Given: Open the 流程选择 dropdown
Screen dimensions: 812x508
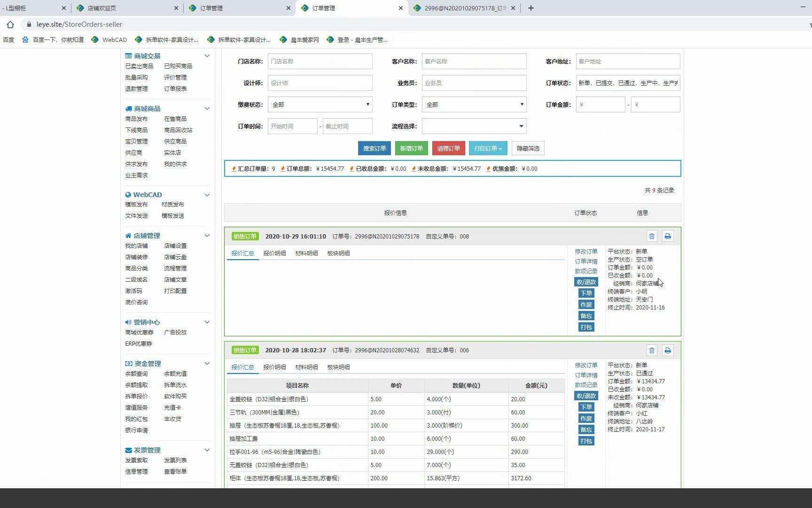Looking at the screenshot, I should pyautogui.click(x=474, y=126).
